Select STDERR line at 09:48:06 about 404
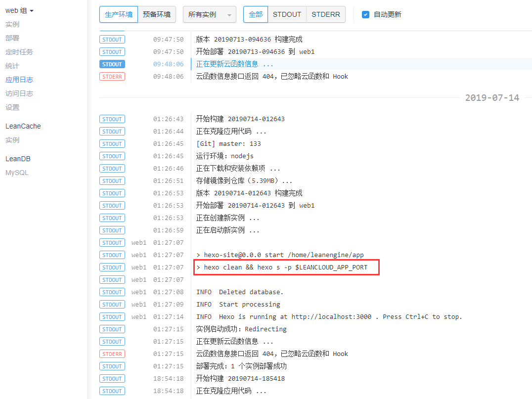 pyautogui.click(x=272, y=76)
